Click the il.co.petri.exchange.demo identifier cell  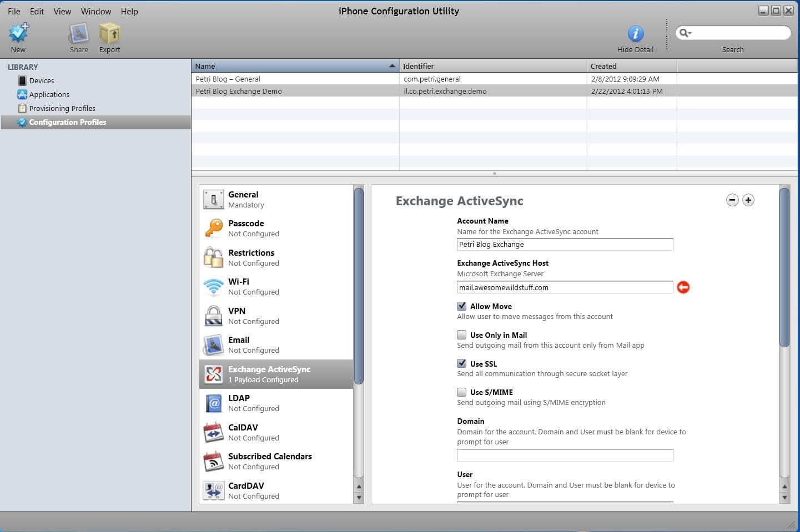tap(445, 91)
